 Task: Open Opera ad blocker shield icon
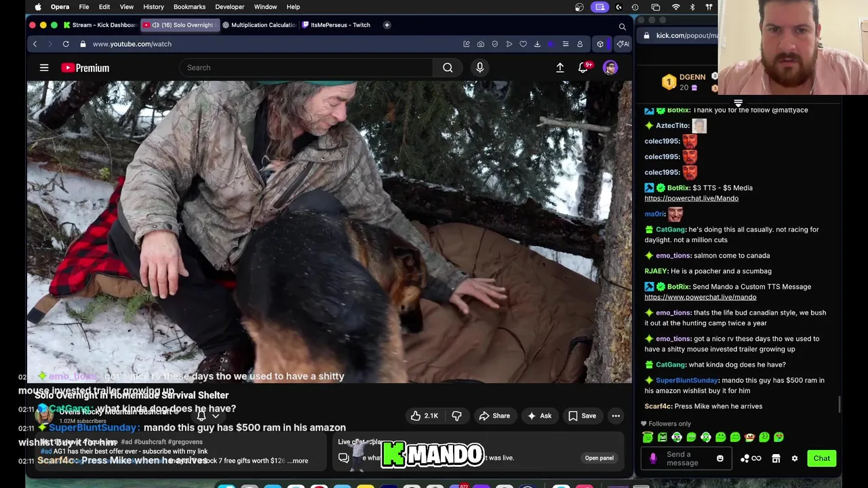(495, 44)
